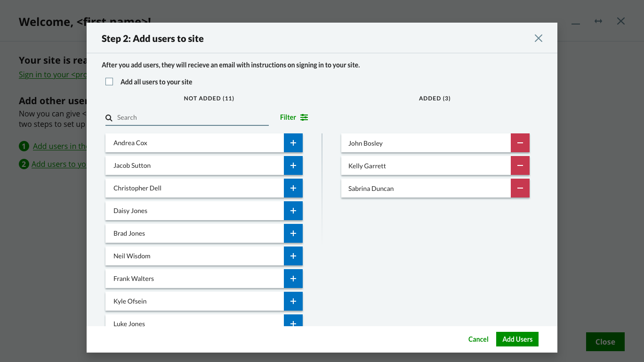Click the Cancel link
Screen dimensions: 644x362
[x=478, y=339]
